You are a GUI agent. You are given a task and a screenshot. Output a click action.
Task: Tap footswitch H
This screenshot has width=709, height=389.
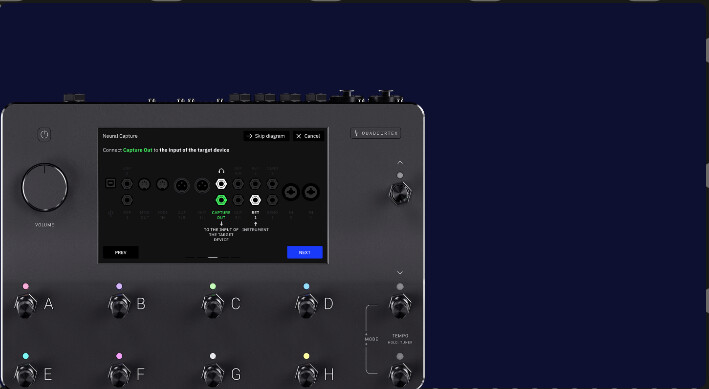point(306,375)
